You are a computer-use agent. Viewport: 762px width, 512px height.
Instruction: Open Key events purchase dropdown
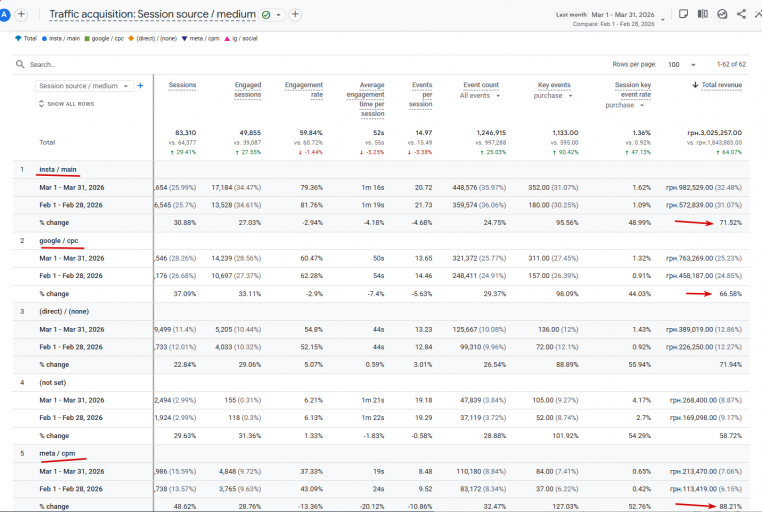click(553, 96)
